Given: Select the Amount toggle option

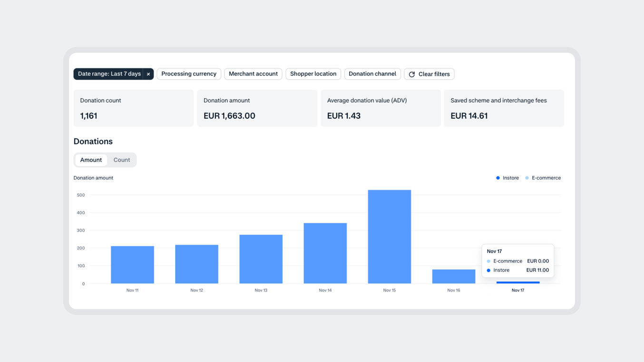Looking at the screenshot, I should [x=91, y=160].
